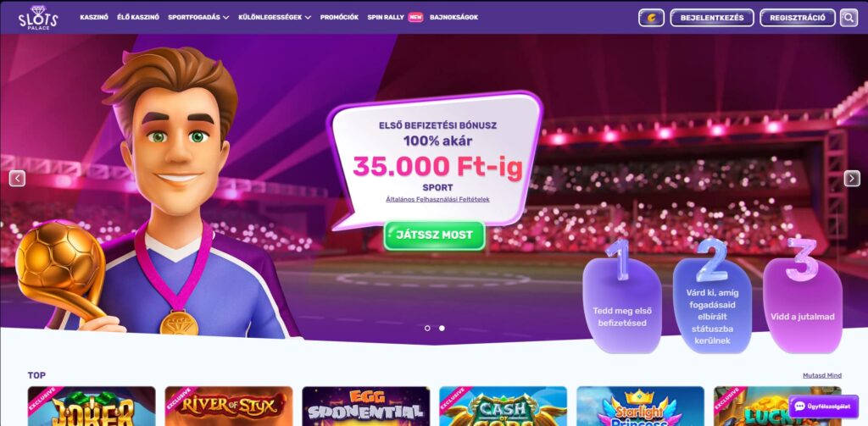Click the Mutasd Mind link
This screenshot has height=426, width=868.
(x=822, y=375)
